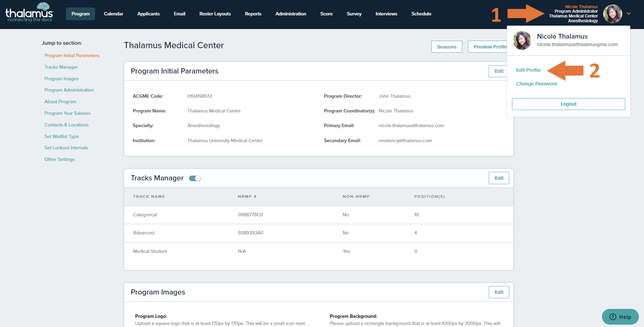The image size is (644, 327).
Task: Click ACGME Code value 0104198513
Action: [200, 96]
